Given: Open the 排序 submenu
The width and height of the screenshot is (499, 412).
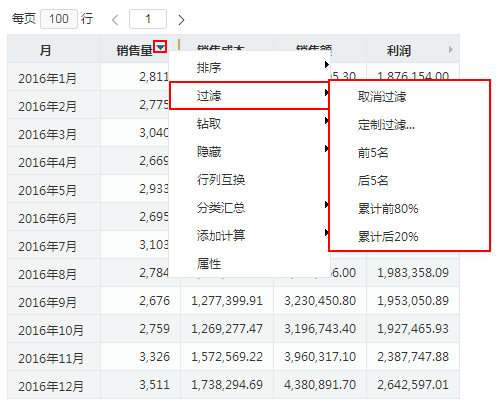Looking at the screenshot, I should (x=249, y=67).
